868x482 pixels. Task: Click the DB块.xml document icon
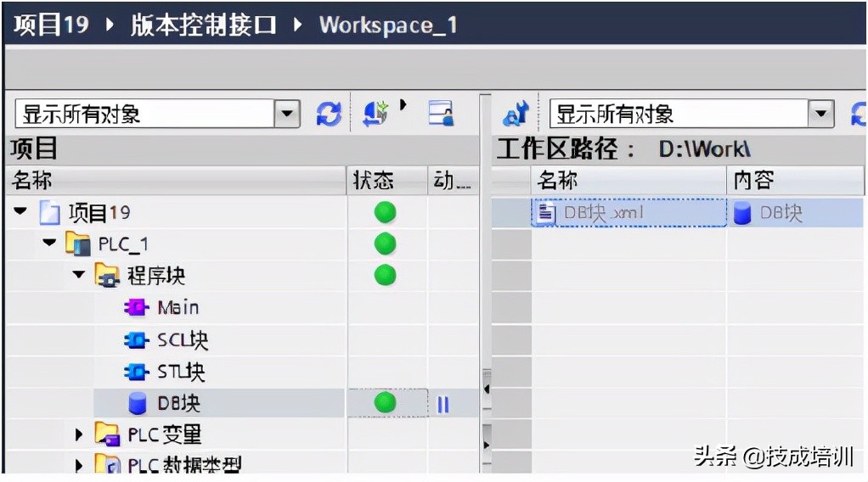click(x=546, y=212)
